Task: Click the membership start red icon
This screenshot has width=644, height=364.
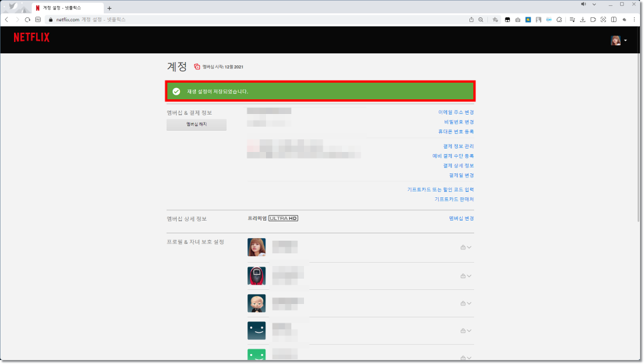Action: coord(197,67)
